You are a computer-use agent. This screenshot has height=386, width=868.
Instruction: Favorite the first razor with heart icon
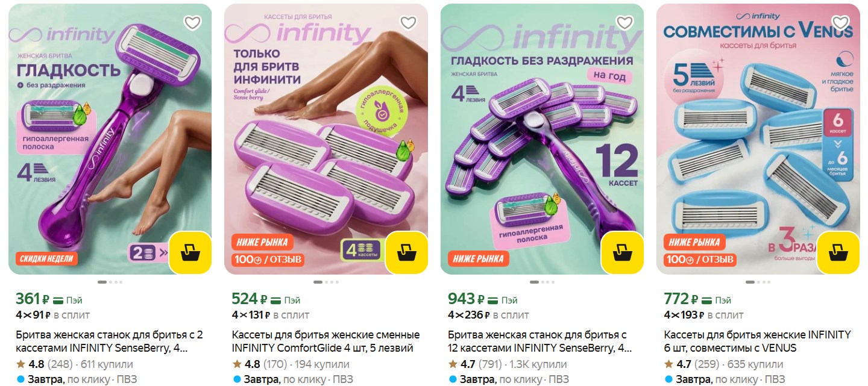tap(192, 23)
